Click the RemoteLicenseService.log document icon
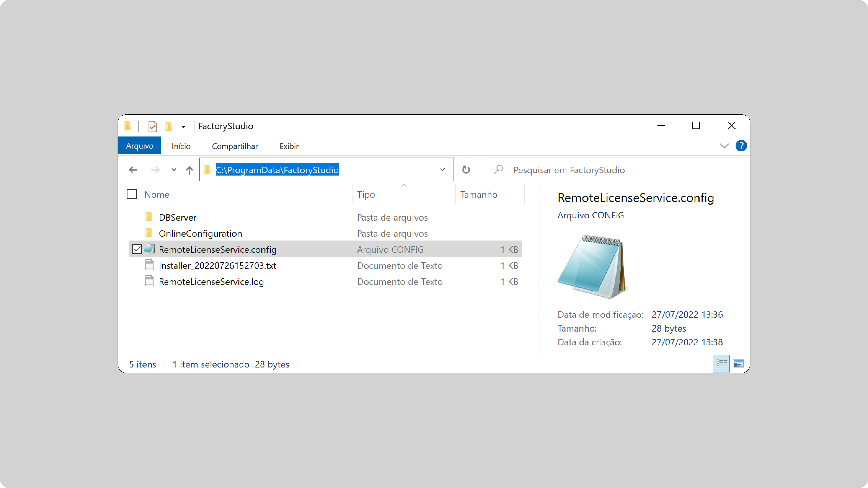 [x=149, y=281]
